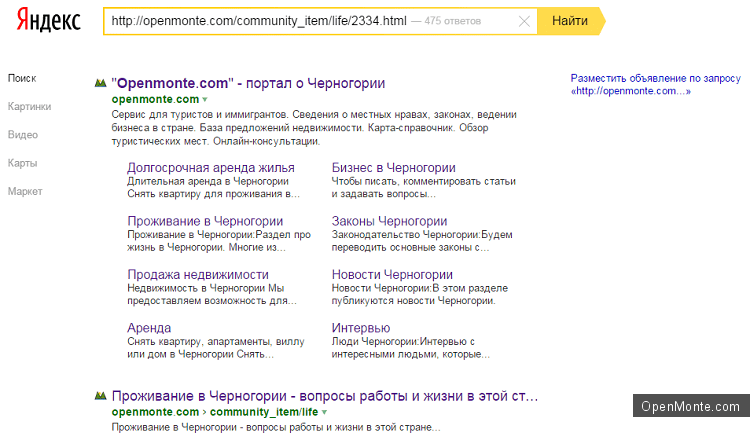Screen dimensions: 750x440
Task: Open the Проживание в Черногории sitelink
Action: coord(205,221)
